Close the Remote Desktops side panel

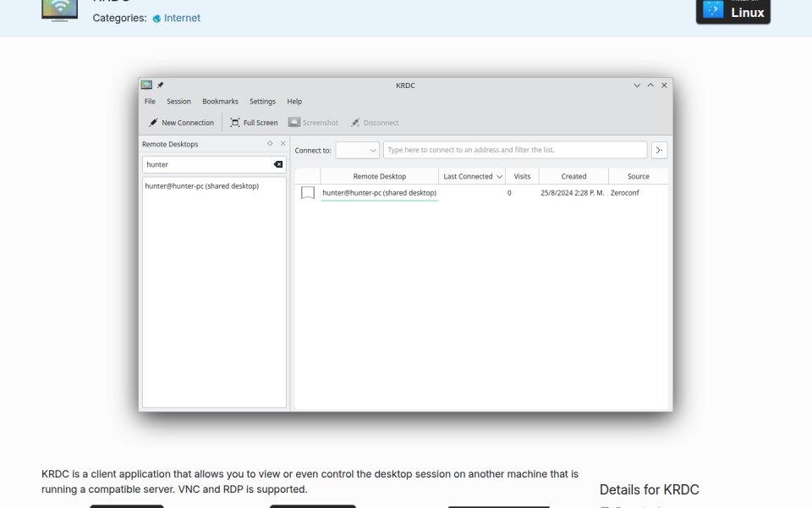point(283,144)
